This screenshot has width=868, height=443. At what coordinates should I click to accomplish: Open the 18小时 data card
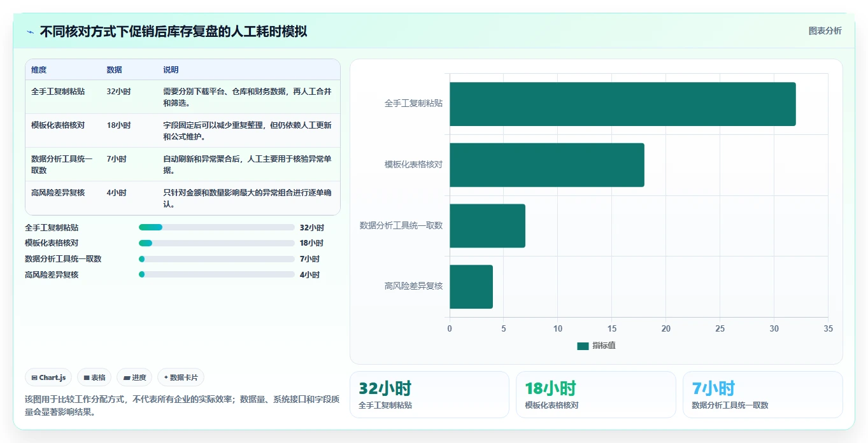point(595,395)
